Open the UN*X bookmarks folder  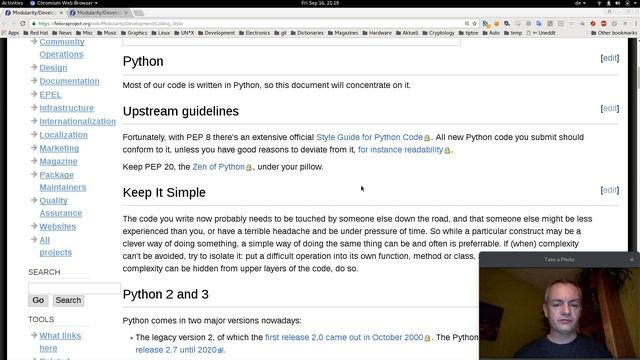pyautogui.click(x=184, y=33)
